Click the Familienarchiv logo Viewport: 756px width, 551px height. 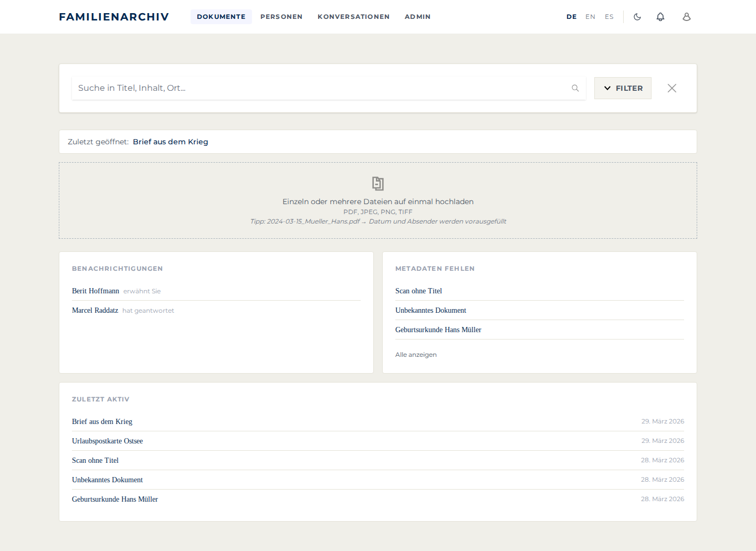pos(114,17)
